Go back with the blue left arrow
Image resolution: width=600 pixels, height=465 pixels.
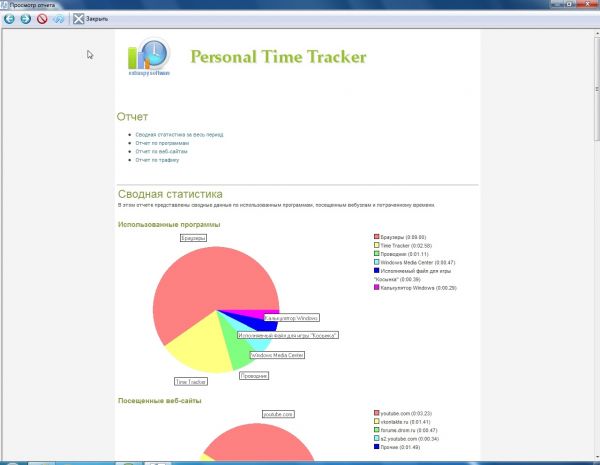[x=9, y=18]
